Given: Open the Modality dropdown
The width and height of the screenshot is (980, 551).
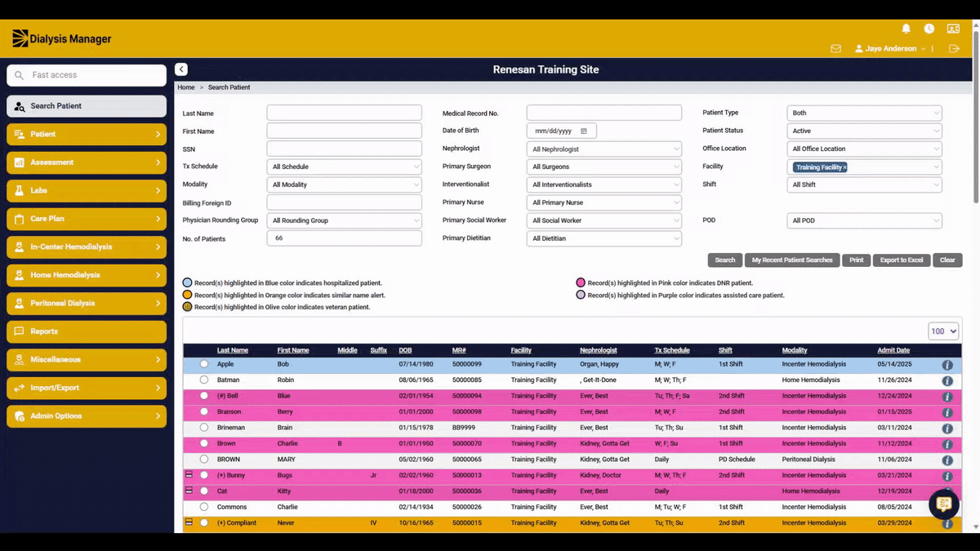Looking at the screenshot, I should (345, 184).
